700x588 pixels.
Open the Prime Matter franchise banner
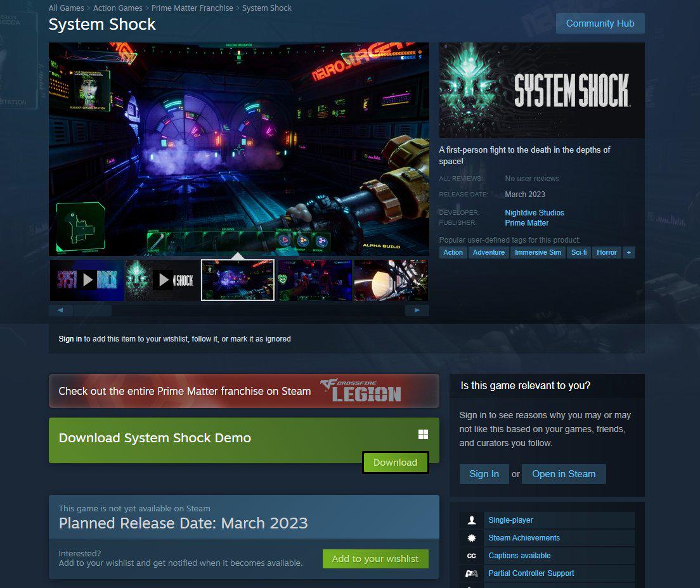(243, 391)
